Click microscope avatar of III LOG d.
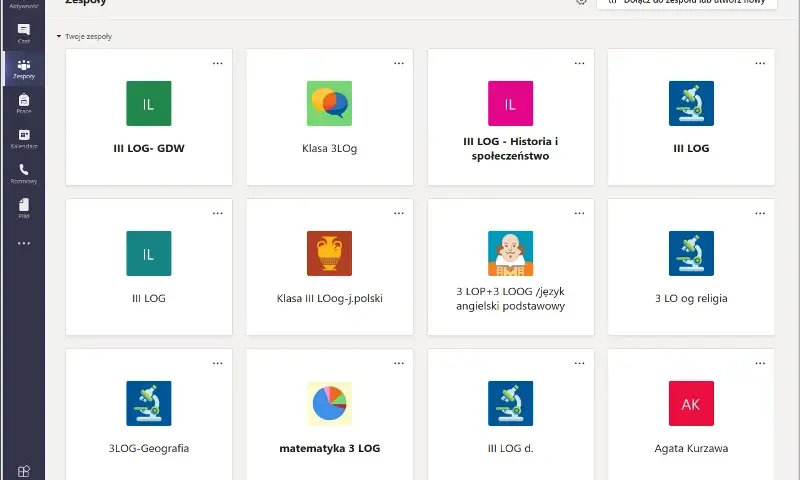Screen dimensions: 800x480 pyautogui.click(x=510, y=403)
